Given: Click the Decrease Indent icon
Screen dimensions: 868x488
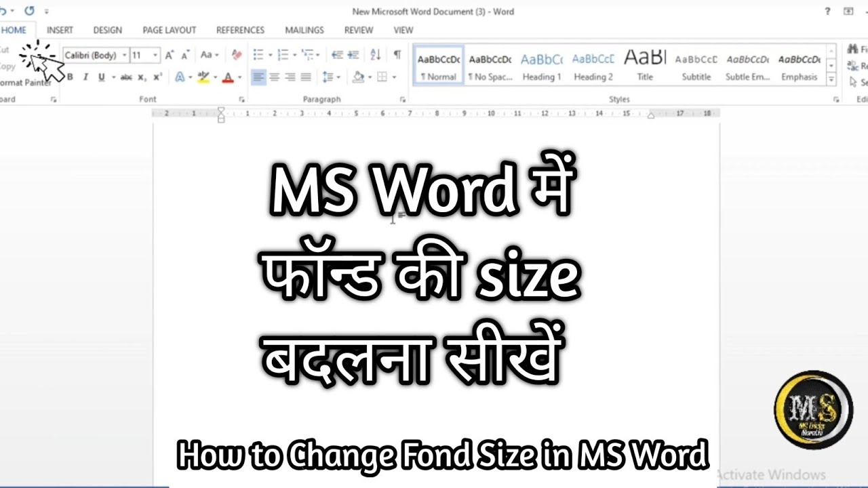Looking at the screenshot, I should point(336,55).
